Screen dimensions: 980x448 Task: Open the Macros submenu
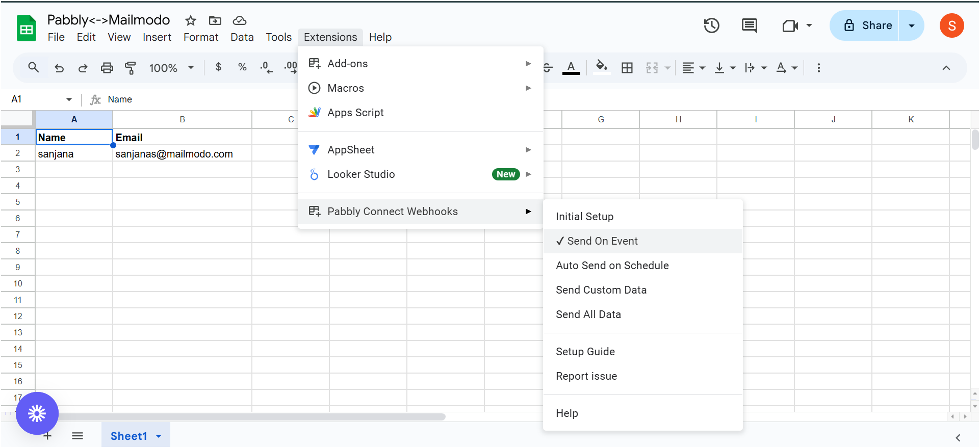click(x=420, y=88)
